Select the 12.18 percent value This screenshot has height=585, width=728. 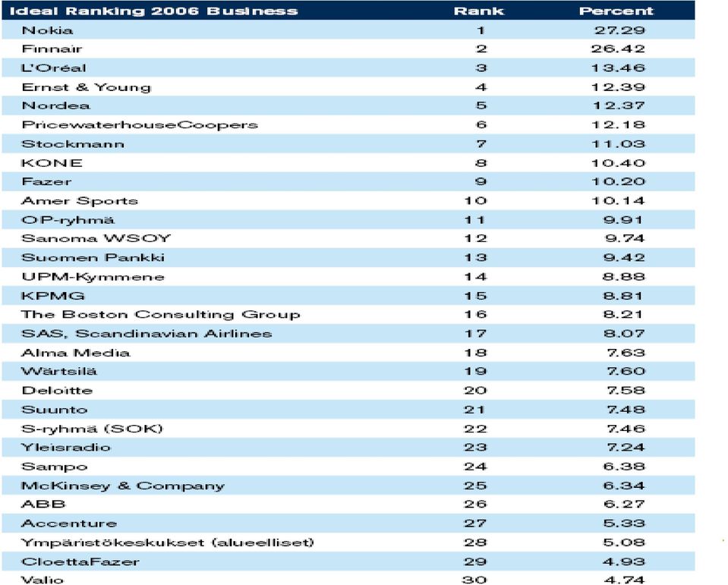click(618, 124)
